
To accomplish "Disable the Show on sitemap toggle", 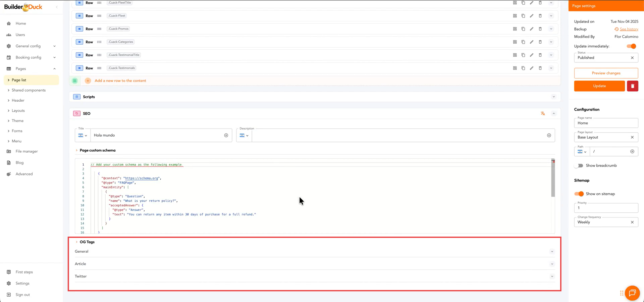I will pyautogui.click(x=579, y=194).
